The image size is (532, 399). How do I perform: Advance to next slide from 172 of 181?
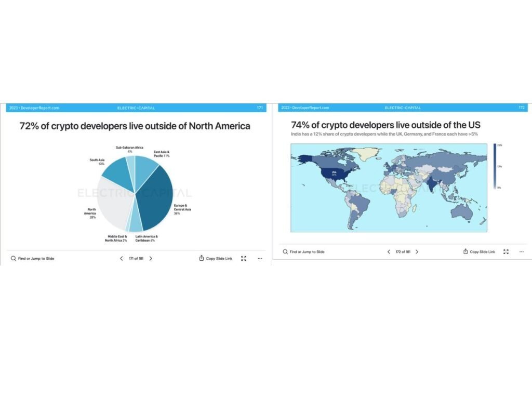point(417,251)
